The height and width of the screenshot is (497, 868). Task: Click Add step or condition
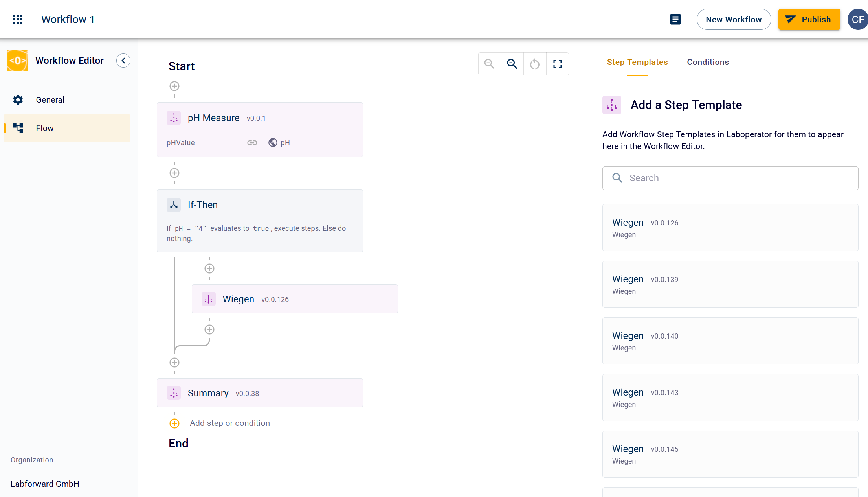coord(230,423)
